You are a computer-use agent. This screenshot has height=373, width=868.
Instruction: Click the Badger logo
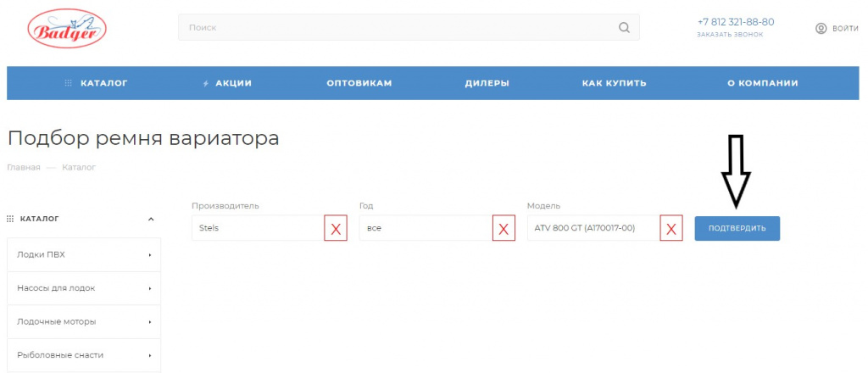(x=67, y=30)
